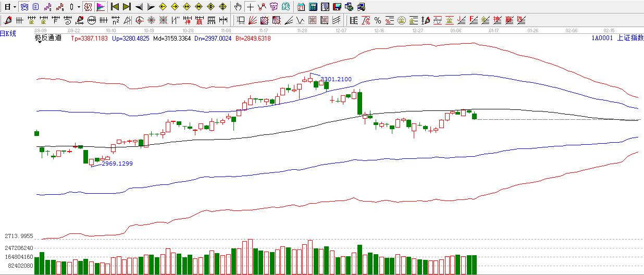Screen dimensions: 644x275
Task: Jump to last bar with green skip-forward icon
Action: (127, 7)
